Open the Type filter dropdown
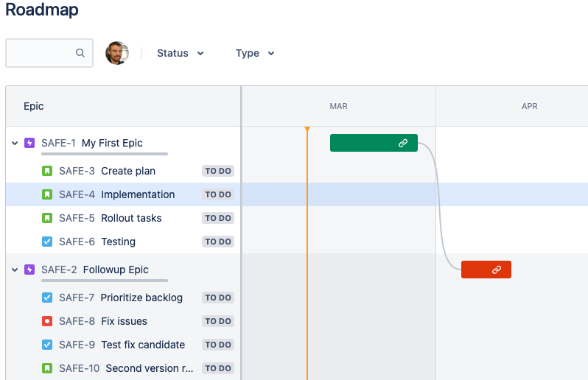Screen dimensions: 588x380 coord(255,53)
